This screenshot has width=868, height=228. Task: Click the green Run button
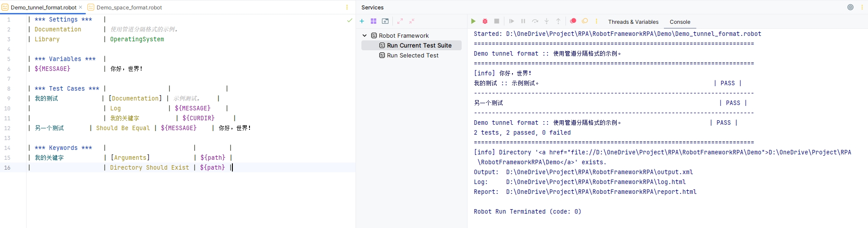(x=473, y=21)
